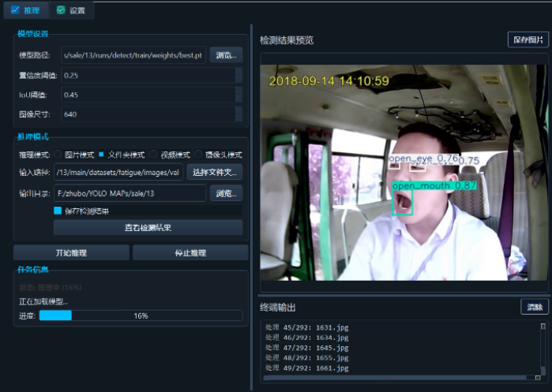Increase the image size with up arrow
The height and width of the screenshot is (392, 552).
[x=239, y=110]
